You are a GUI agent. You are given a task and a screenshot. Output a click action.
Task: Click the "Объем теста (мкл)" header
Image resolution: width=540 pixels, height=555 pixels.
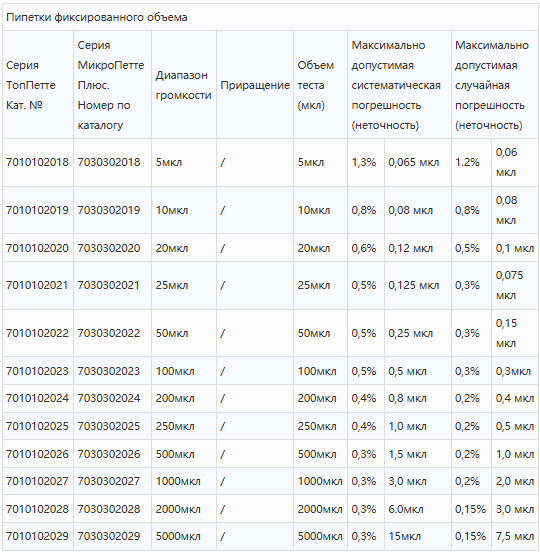320,85
